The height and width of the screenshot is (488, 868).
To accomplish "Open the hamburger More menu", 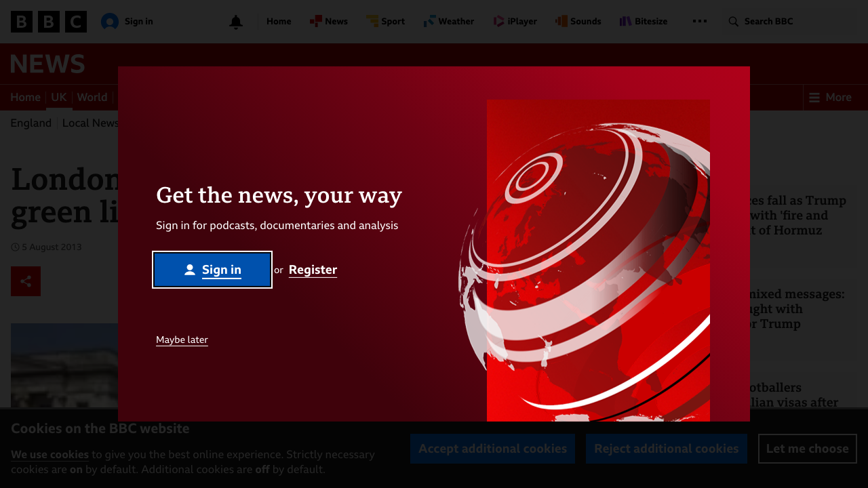I will point(813,97).
